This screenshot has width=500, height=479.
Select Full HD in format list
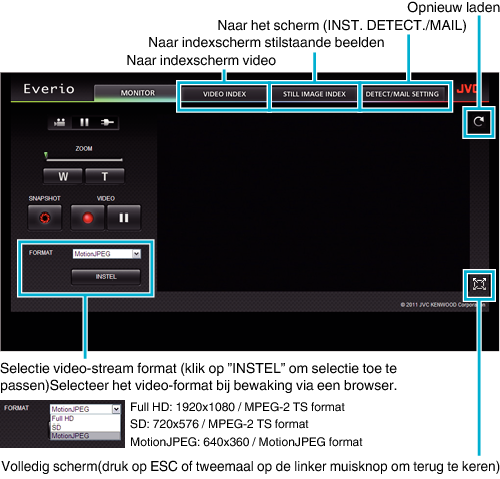pyautogui.click(x=85, y=418)
